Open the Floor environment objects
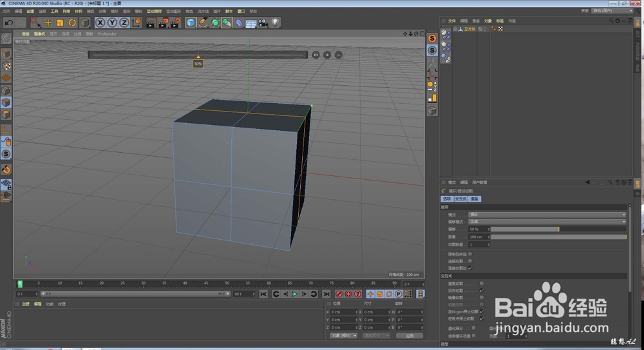Screen dimensions: 644x350 pos(251,23)
